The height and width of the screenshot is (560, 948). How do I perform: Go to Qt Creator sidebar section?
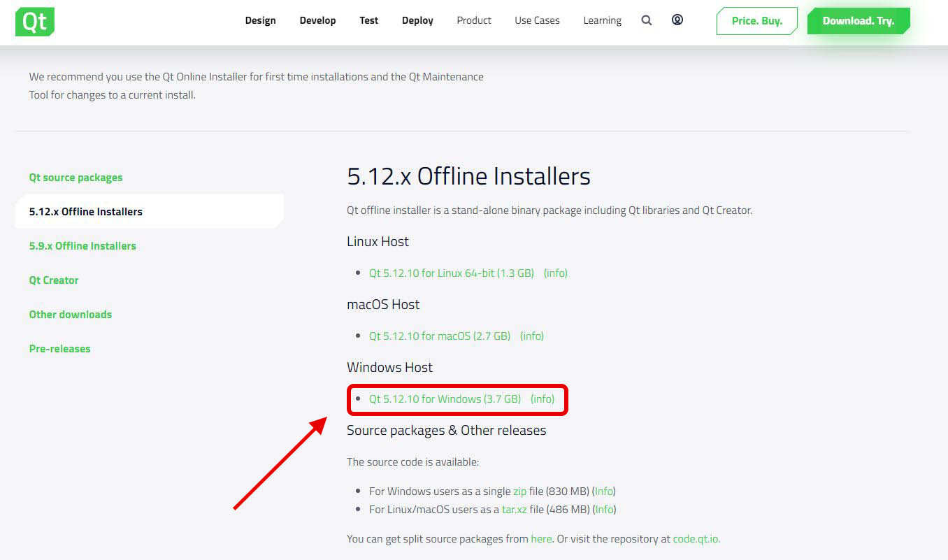pos(54,280)
